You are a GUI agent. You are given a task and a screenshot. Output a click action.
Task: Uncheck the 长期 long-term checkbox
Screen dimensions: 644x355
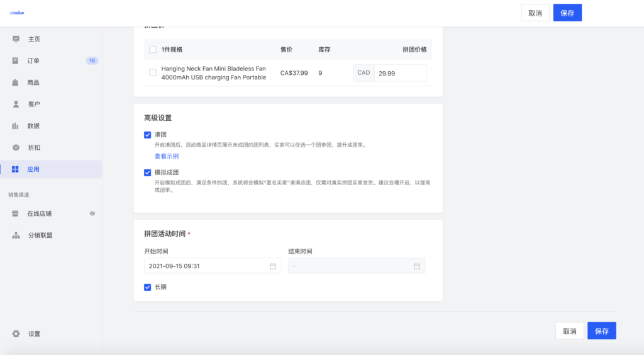147,287
